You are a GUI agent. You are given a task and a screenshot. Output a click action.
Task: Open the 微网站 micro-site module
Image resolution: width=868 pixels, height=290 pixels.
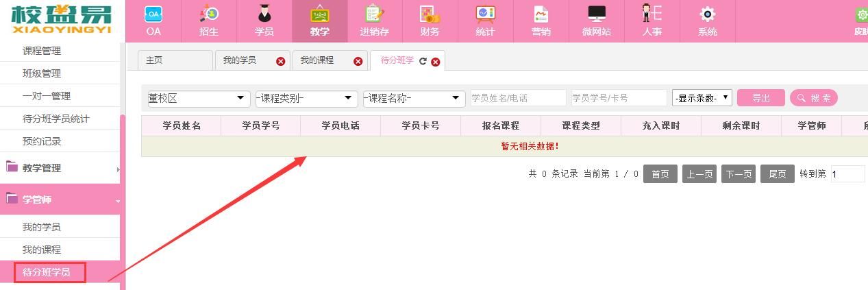(596, 21)
